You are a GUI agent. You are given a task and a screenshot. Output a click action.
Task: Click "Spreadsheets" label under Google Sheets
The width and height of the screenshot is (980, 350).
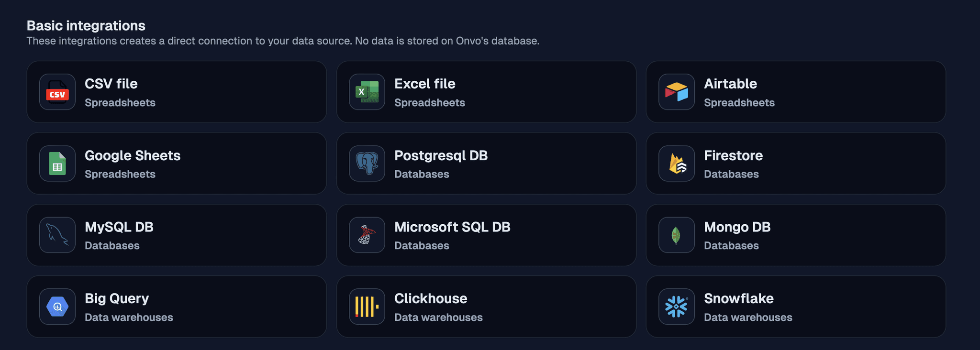click(120, 175)
